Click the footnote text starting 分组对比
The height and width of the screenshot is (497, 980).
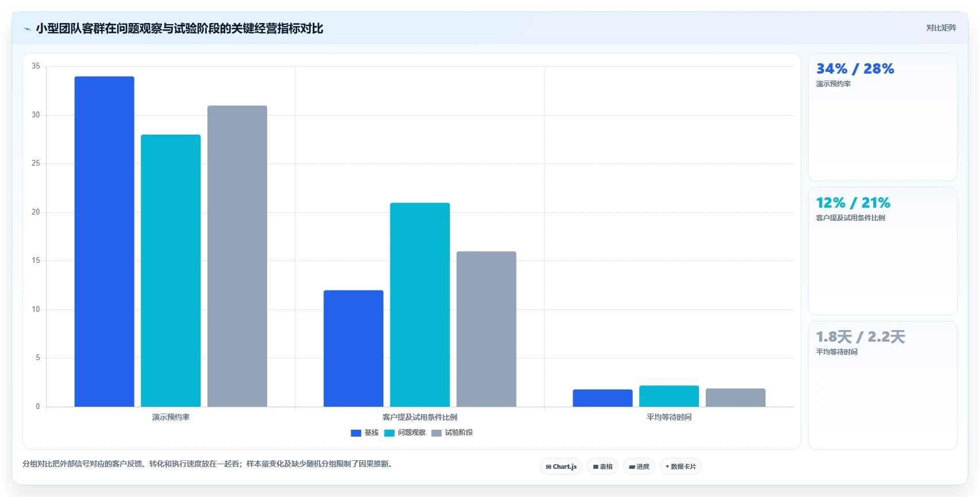click(x=209, y=464)
